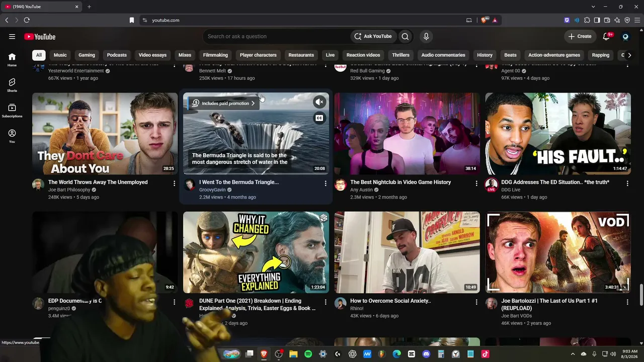The image size is (644, 362).
Task: Open options for Overcome Social Anxiety video
Action: pyautogui.click(x=476, y=302)
